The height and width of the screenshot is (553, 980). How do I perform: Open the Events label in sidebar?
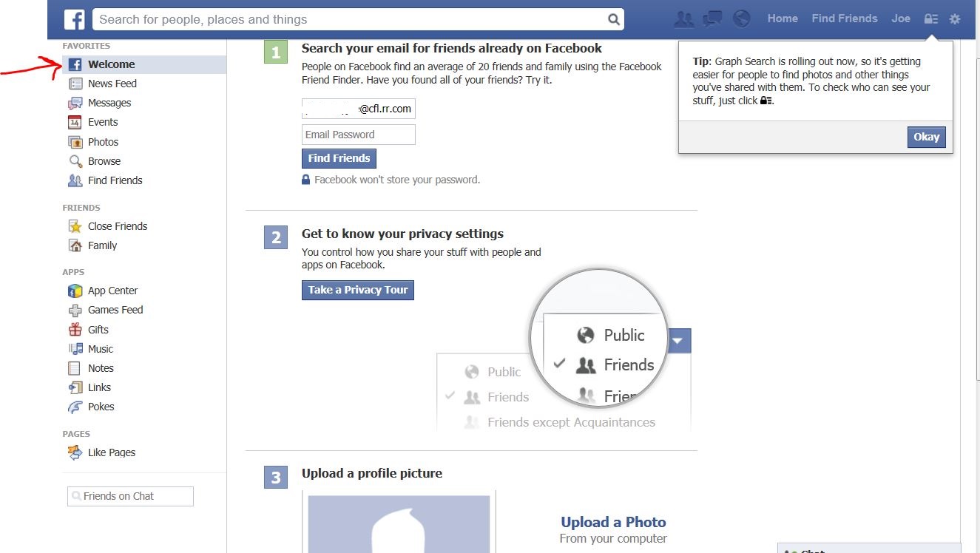[x=103, y=122]
